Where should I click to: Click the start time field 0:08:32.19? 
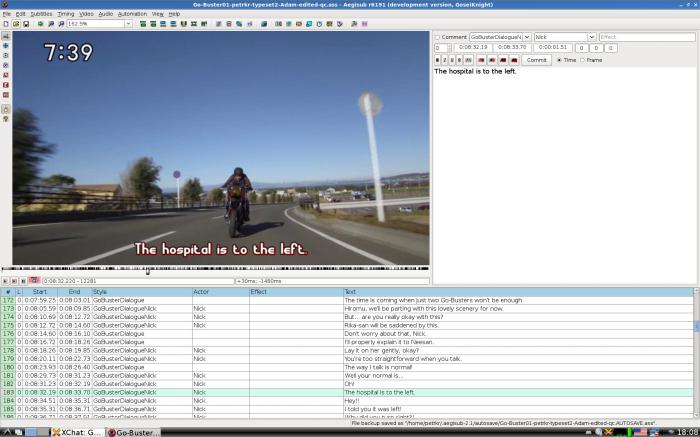[x=473, y=48]
